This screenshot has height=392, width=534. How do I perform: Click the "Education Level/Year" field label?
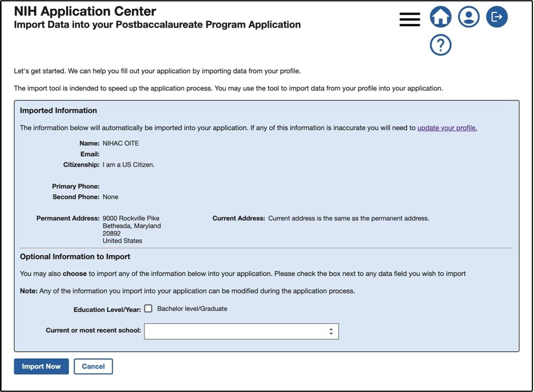coord(107,309)
